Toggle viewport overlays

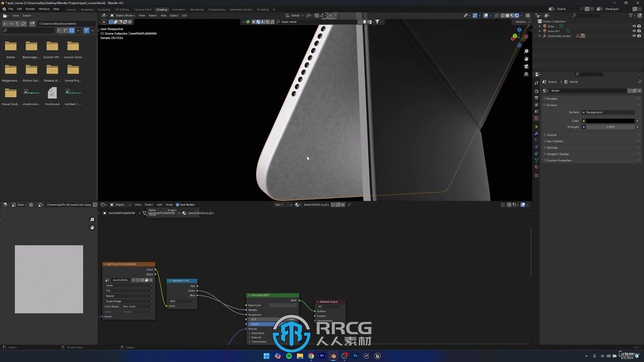pos(486,16)
